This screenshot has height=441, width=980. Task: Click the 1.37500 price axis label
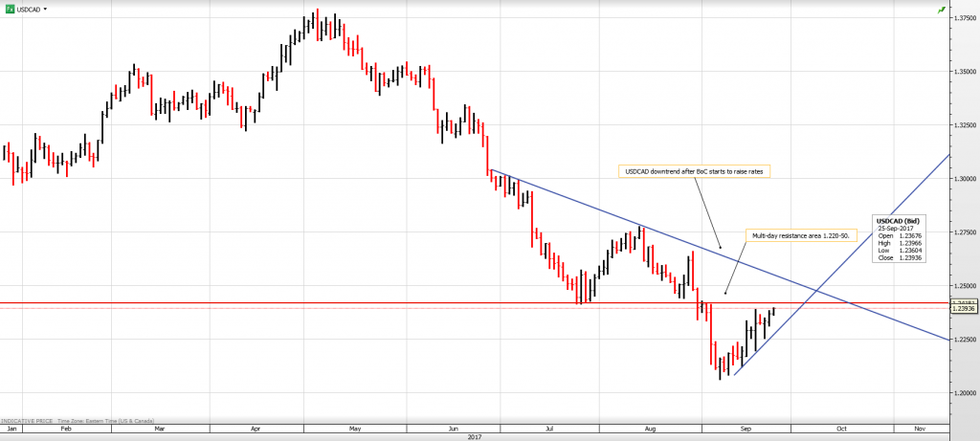coord(964,18)
